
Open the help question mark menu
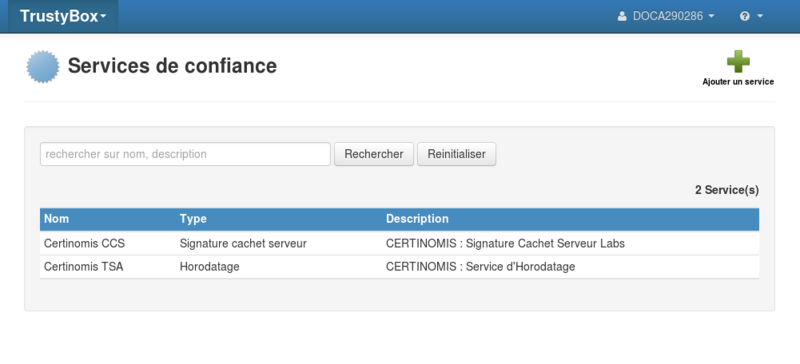point(751,16)
